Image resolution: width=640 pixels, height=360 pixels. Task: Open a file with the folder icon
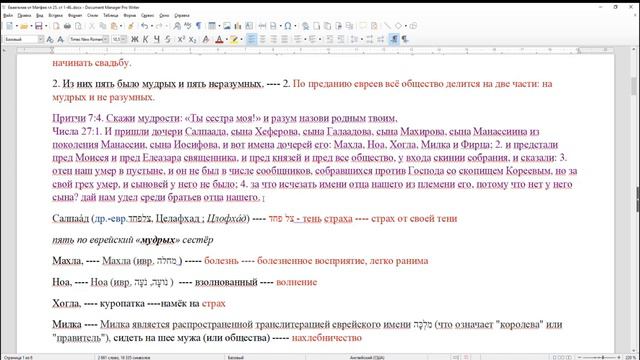(24, 26)
